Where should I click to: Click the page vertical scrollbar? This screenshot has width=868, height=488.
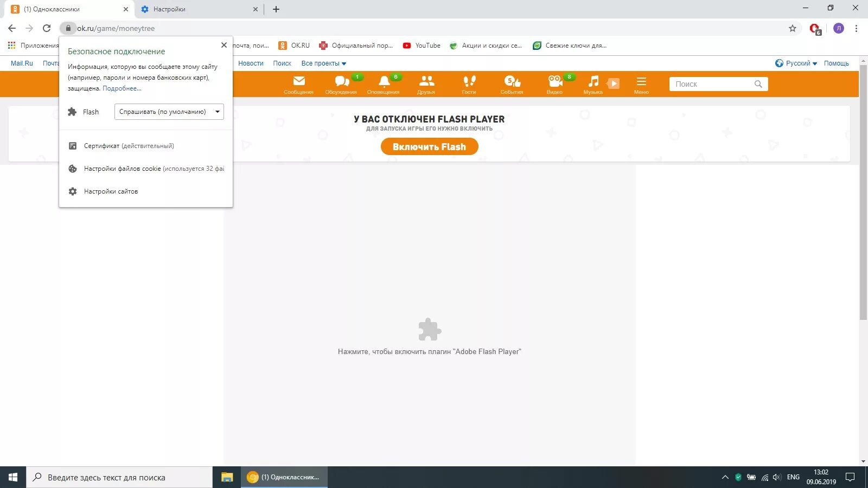(863, 192)
